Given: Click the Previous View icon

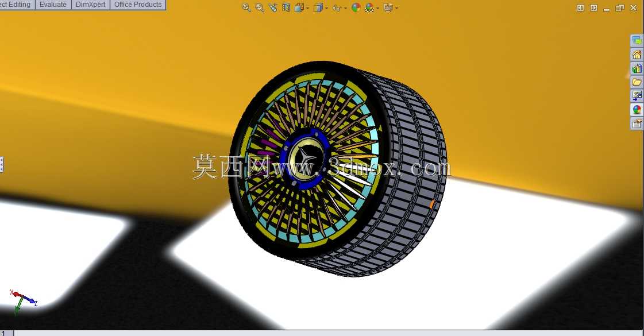Looking at the screenshot, I should [273, 7].
